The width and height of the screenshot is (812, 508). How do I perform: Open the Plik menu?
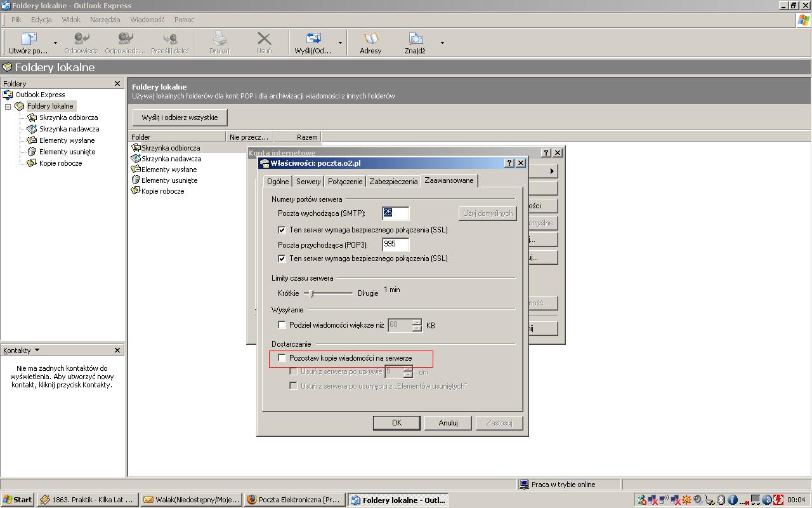pos(16,20)
